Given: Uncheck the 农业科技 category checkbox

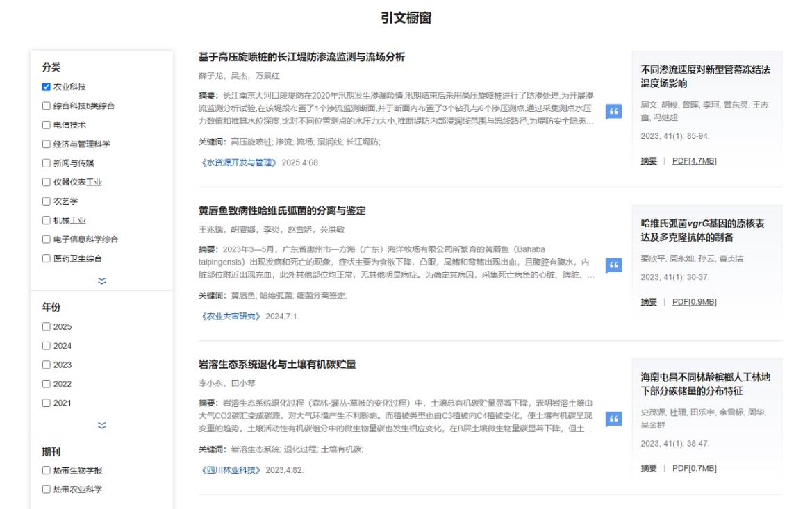Looking at the screenshot, I should tap(47, 87).
